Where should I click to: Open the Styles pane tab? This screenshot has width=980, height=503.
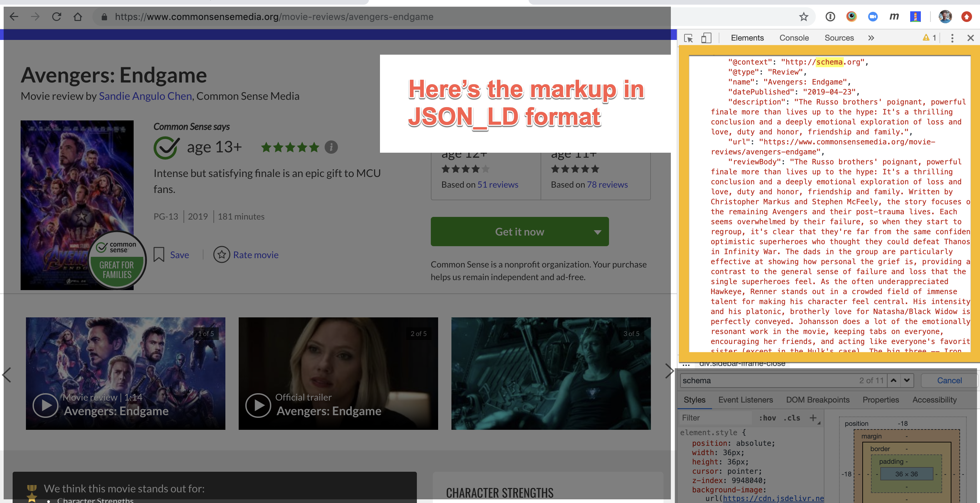click(694, 400)
